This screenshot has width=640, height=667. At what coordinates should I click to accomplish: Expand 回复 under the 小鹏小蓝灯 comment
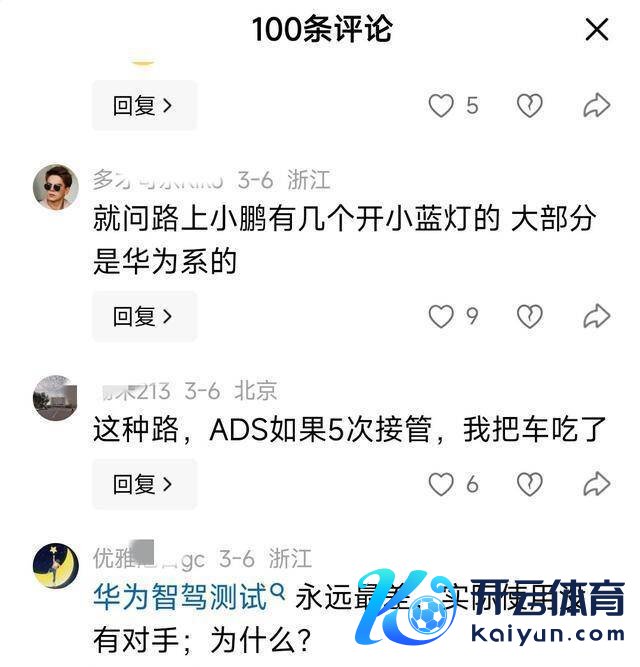[x=144, y=316]
